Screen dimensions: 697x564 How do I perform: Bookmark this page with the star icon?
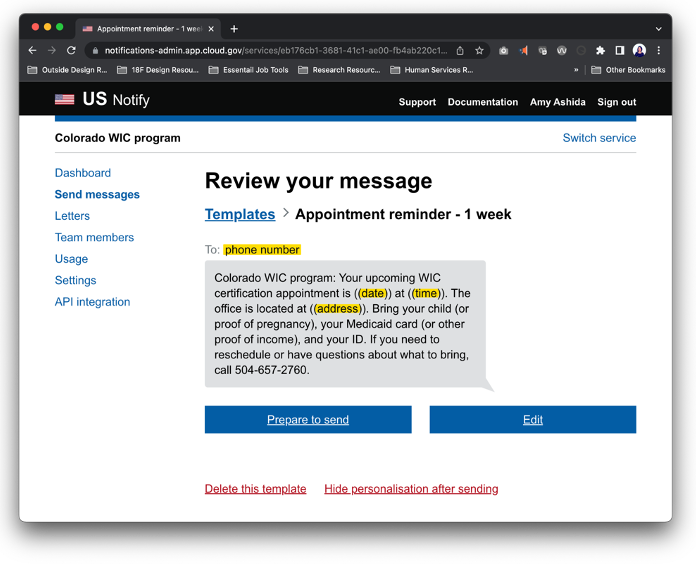point(479,51)
